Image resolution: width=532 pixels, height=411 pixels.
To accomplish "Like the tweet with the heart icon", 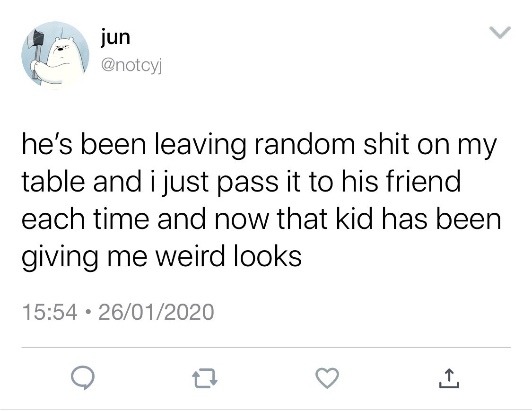I will (x=327, y=378).
